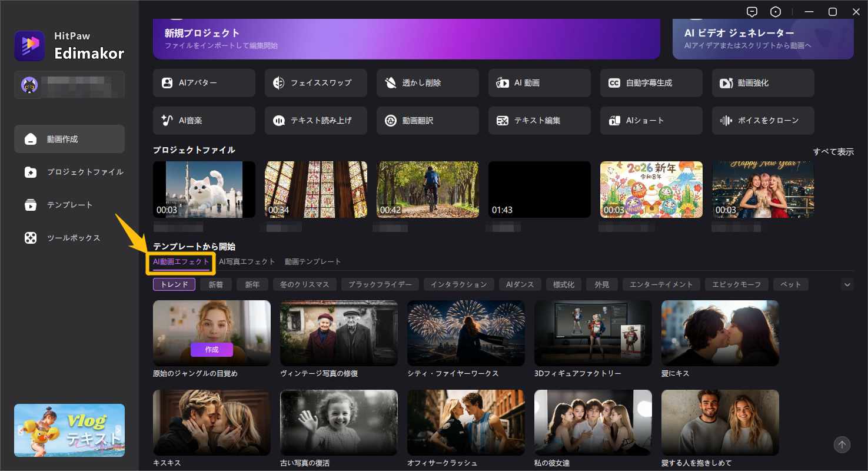Open the user account panel
This screenshot has width=868, height=471.
(69, 85)
